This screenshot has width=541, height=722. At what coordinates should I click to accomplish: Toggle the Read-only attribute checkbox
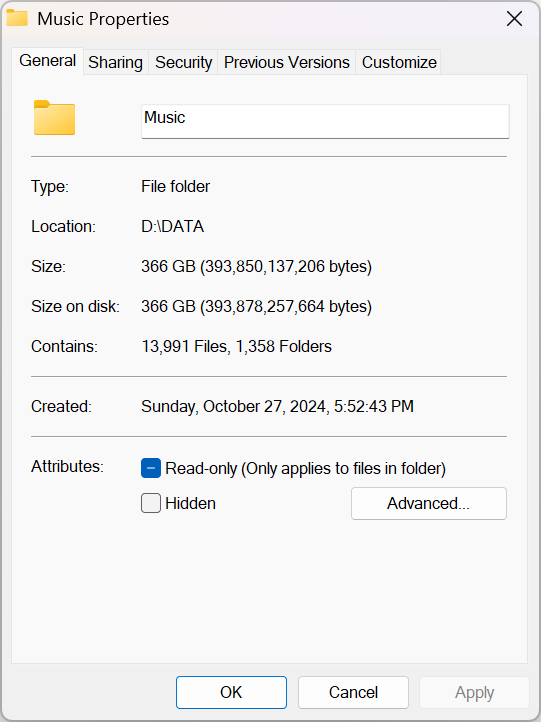pos(151,468)
